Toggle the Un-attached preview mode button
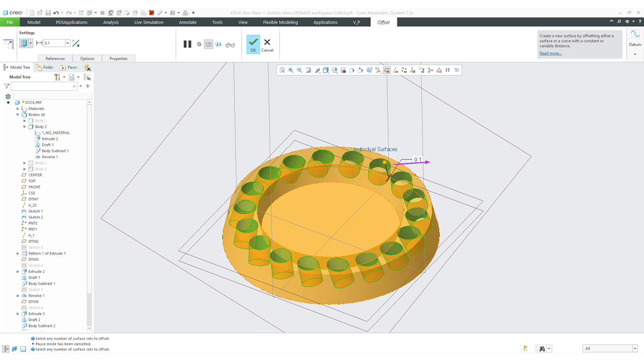The image size is (644, 362). coord(209,44)
